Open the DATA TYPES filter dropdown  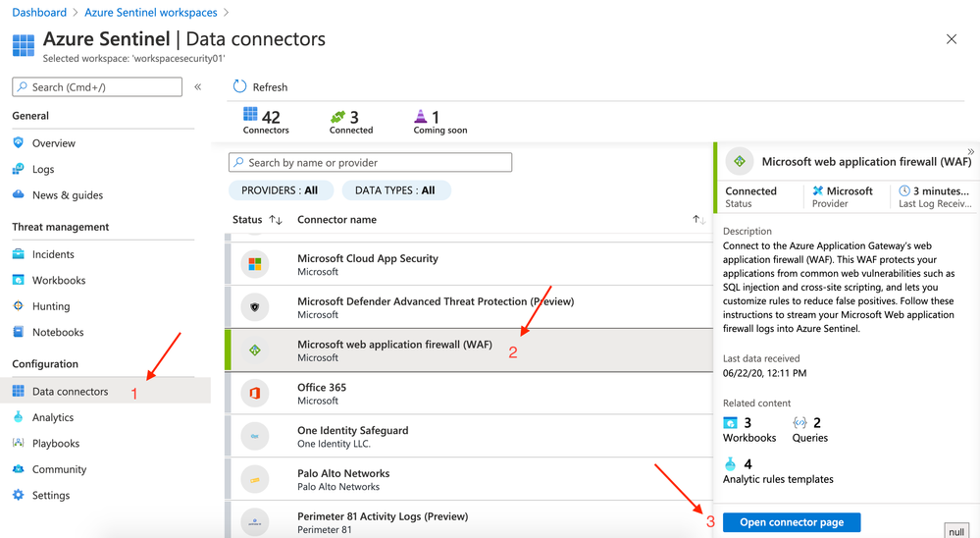pyautogui.click(x=395, y=190)
